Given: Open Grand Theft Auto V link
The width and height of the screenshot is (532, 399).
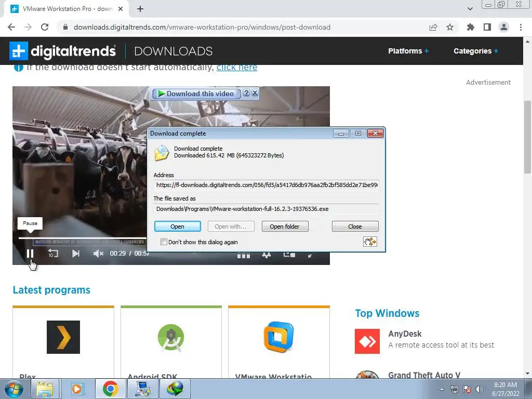Looking at the screenshot, I should [424, 375].
